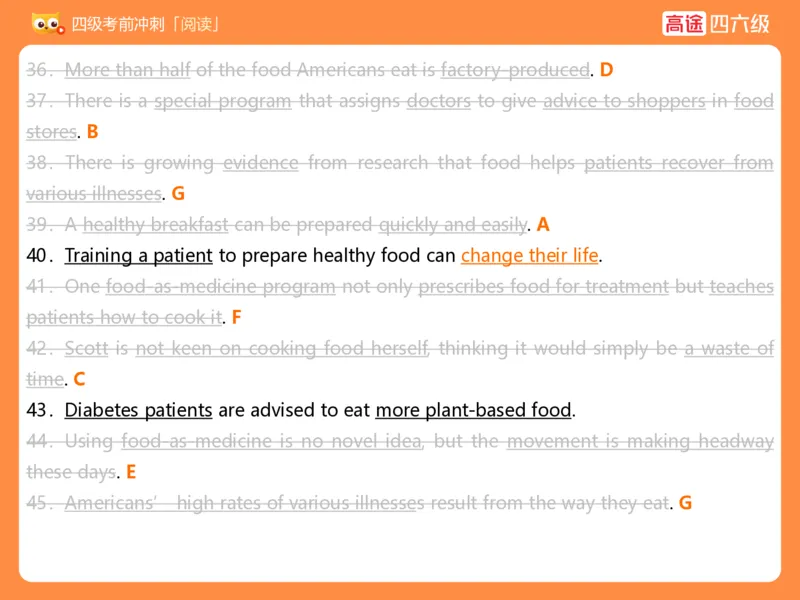
Task: Click the faded 'food-as-medicine program' phrase
Action: click(x=220, y=287)
